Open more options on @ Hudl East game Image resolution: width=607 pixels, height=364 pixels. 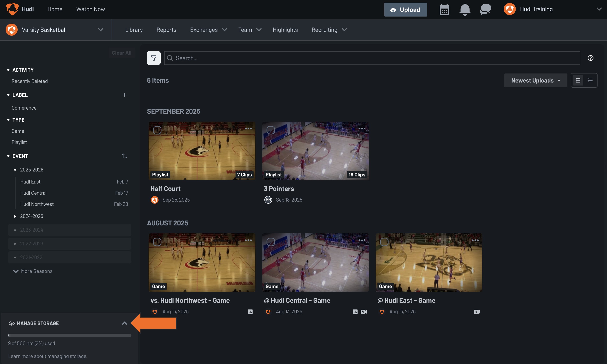coord(475,240)
